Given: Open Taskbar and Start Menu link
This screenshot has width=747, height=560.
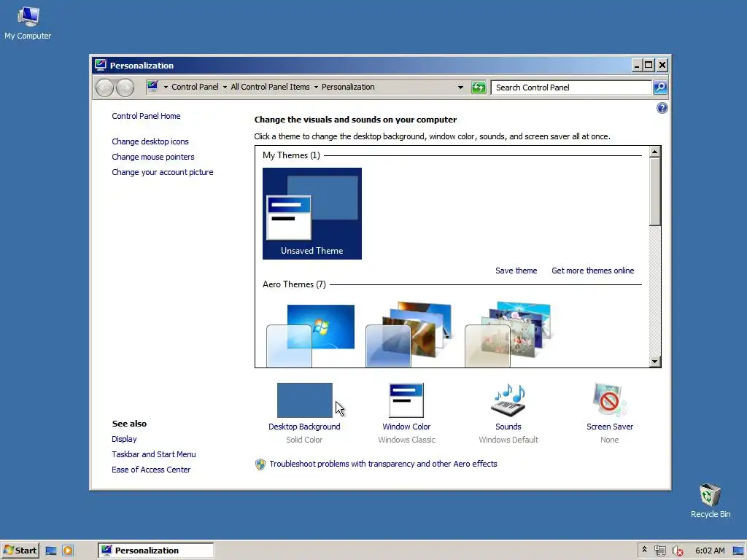Looking at the screenshot, I should click(153, 454).
